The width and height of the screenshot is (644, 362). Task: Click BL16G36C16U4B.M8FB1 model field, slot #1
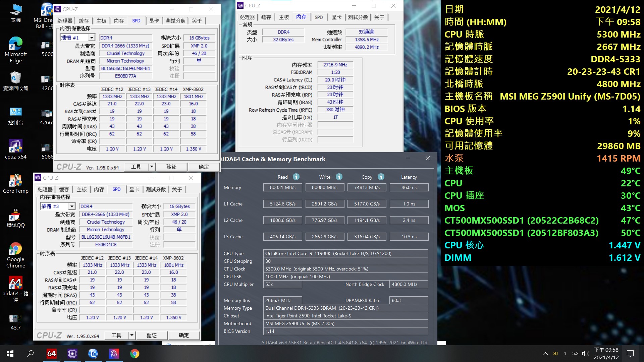[x=126, y=68]
